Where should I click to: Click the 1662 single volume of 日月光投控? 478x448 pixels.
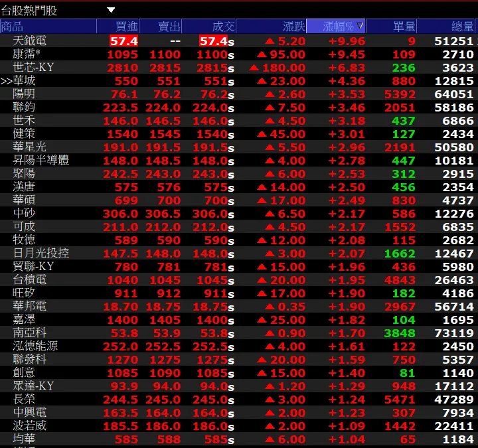(x=400, y=254)
